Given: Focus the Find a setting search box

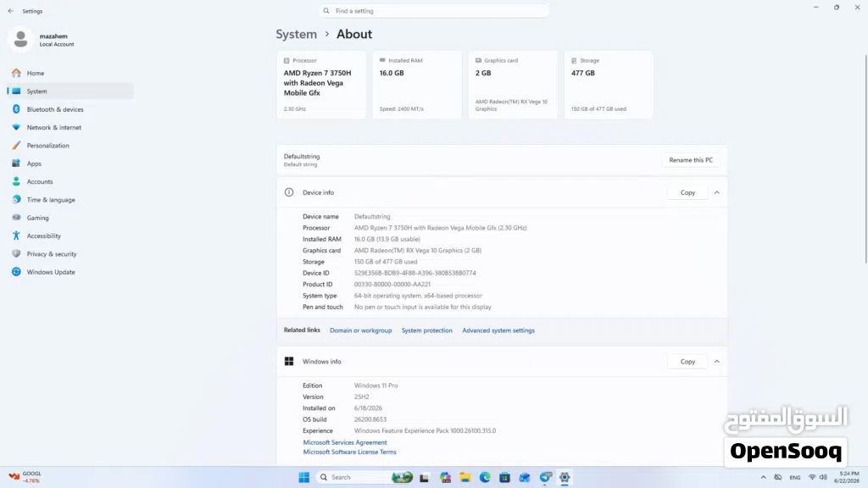Looking at the screenshot, I should 433,11.
